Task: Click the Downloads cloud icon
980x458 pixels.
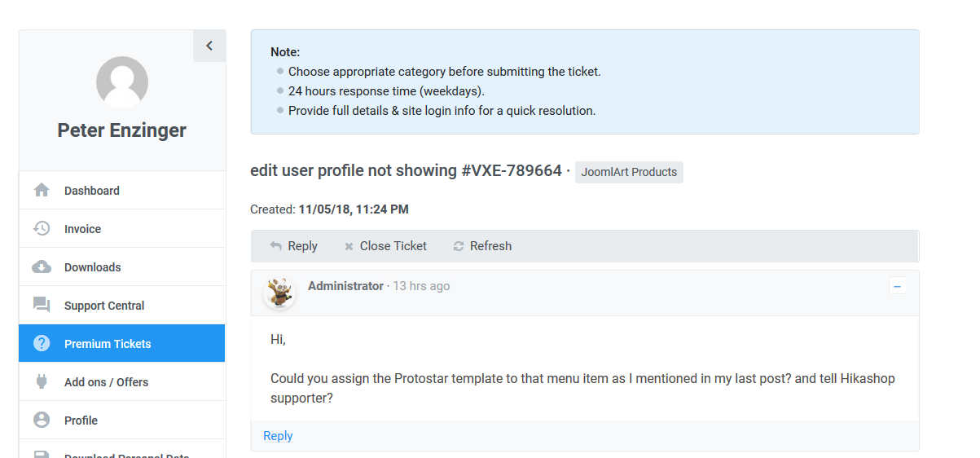Action: [42, 267]
